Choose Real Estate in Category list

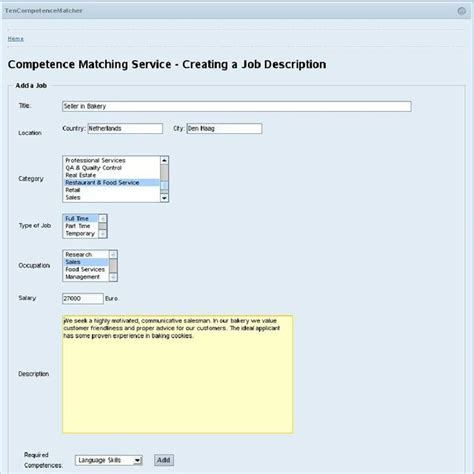click(111, 175)
